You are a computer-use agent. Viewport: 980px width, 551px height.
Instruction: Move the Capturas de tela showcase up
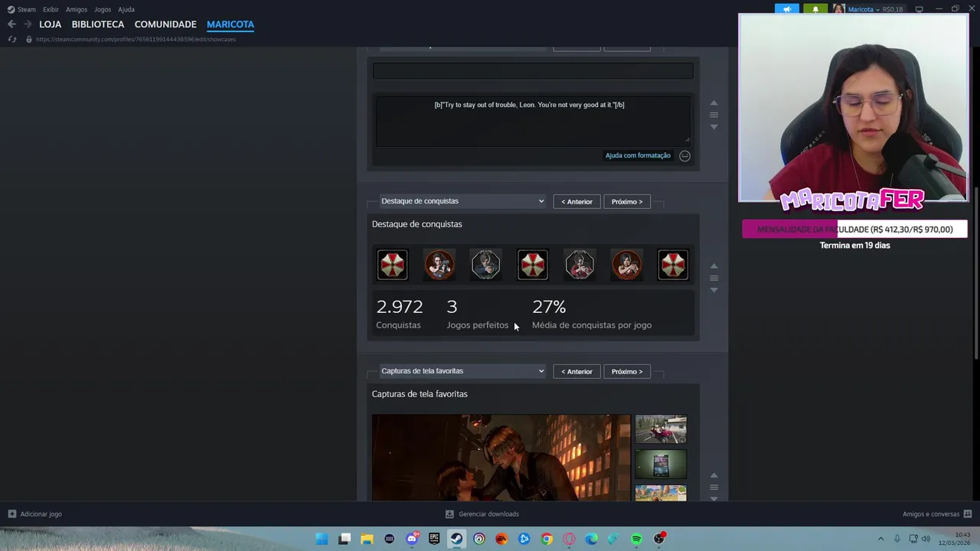714,475
